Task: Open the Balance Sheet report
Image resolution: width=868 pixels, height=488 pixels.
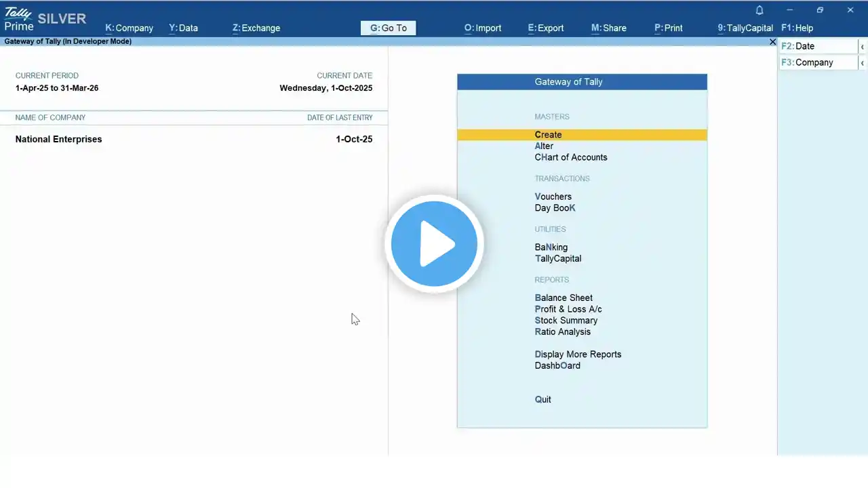Action: pyautogui.click(x=564, y=298)
